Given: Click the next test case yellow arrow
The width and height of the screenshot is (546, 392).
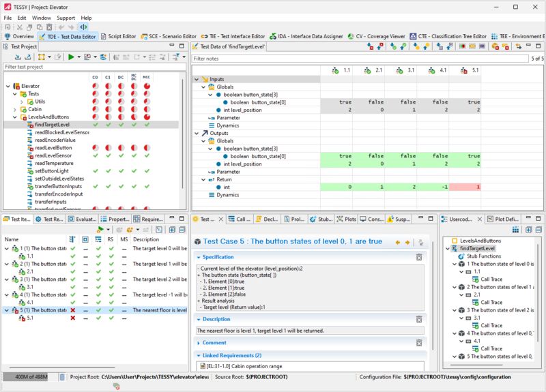Looking at the screenshot, I should pyautogui.click(x=407, y=242).
